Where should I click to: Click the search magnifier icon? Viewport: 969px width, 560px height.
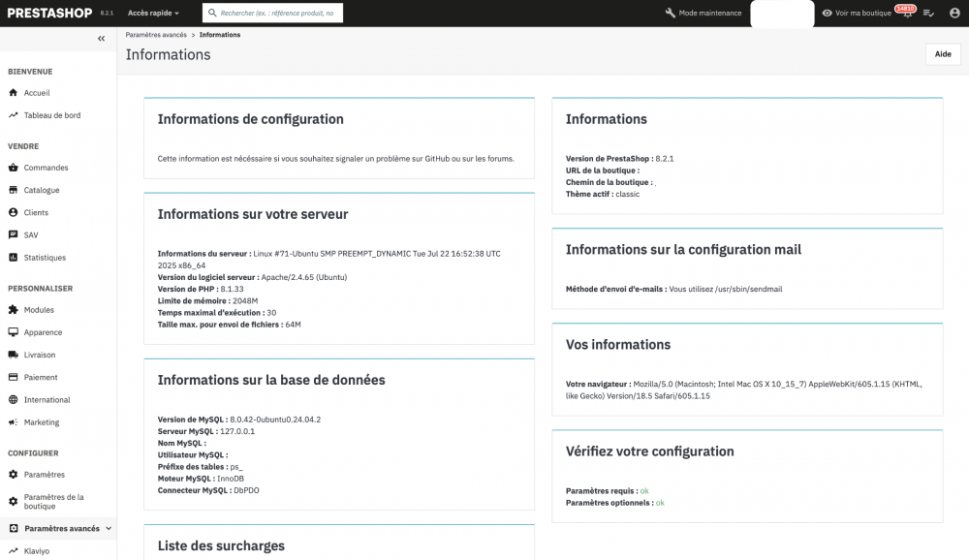click(x=212, y=13)
